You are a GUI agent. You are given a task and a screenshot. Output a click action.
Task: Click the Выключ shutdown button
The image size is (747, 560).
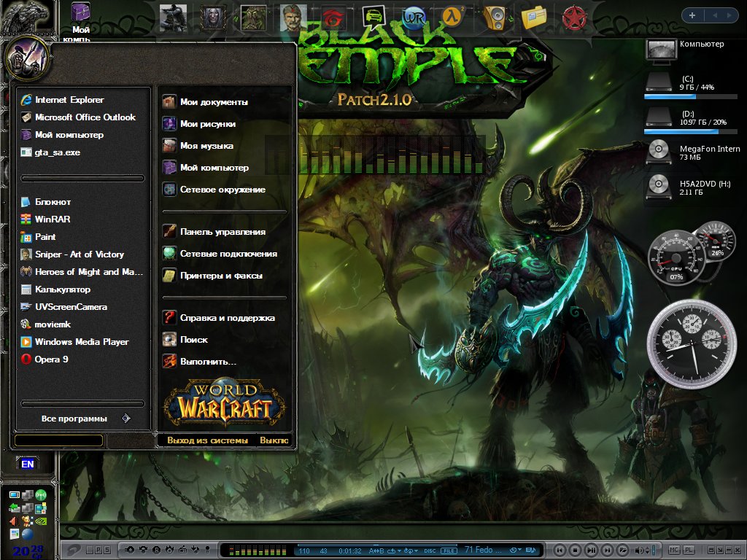pos(274,440)
